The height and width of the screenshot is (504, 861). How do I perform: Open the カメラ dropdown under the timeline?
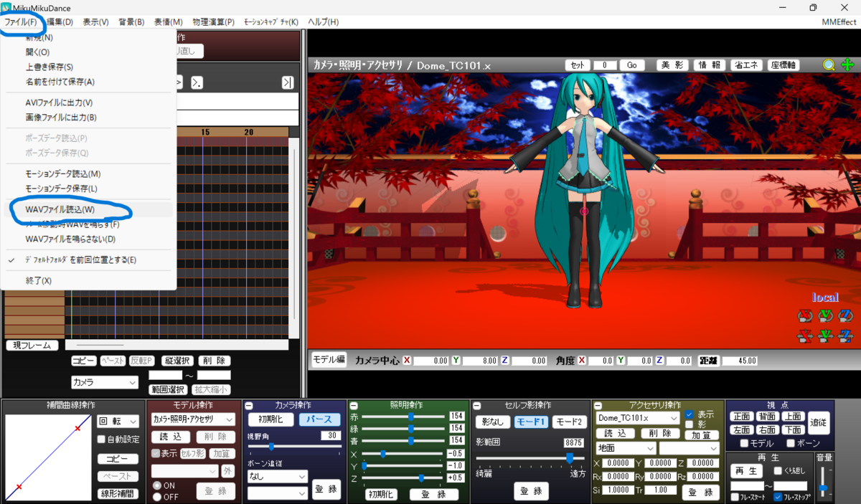point(105,383)
